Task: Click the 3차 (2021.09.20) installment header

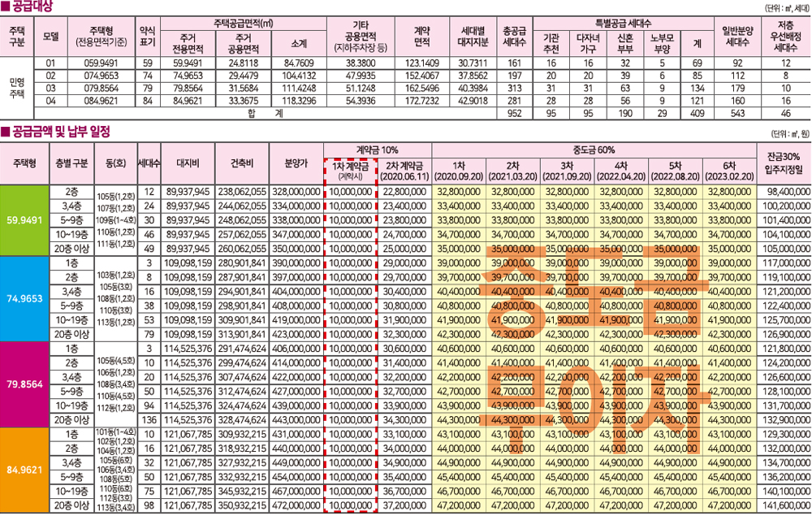Action: [567, 171]
